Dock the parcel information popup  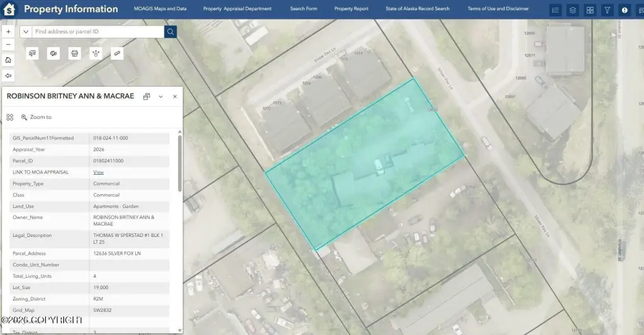click(147, 97)
